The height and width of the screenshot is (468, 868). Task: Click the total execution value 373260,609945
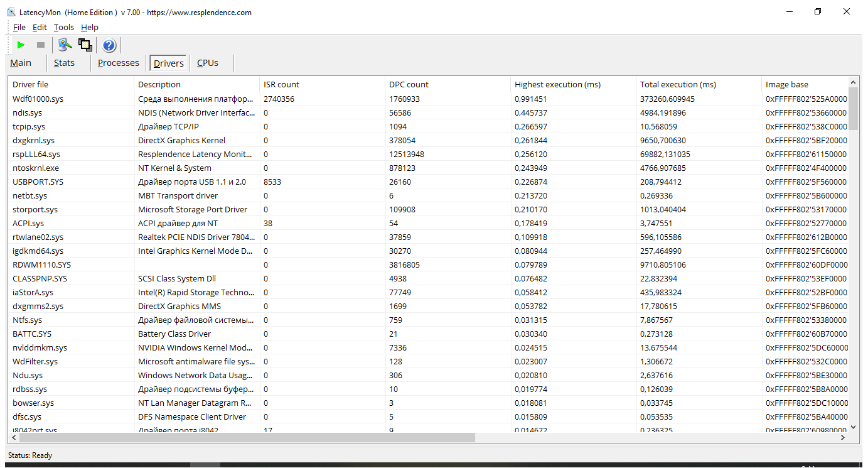click(667, 99)
